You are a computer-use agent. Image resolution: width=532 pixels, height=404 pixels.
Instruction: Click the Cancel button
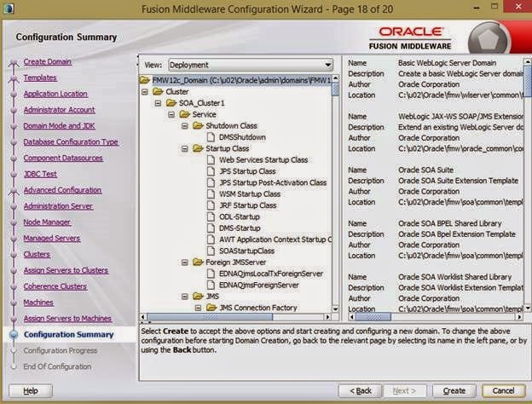[x=504, y=390]
